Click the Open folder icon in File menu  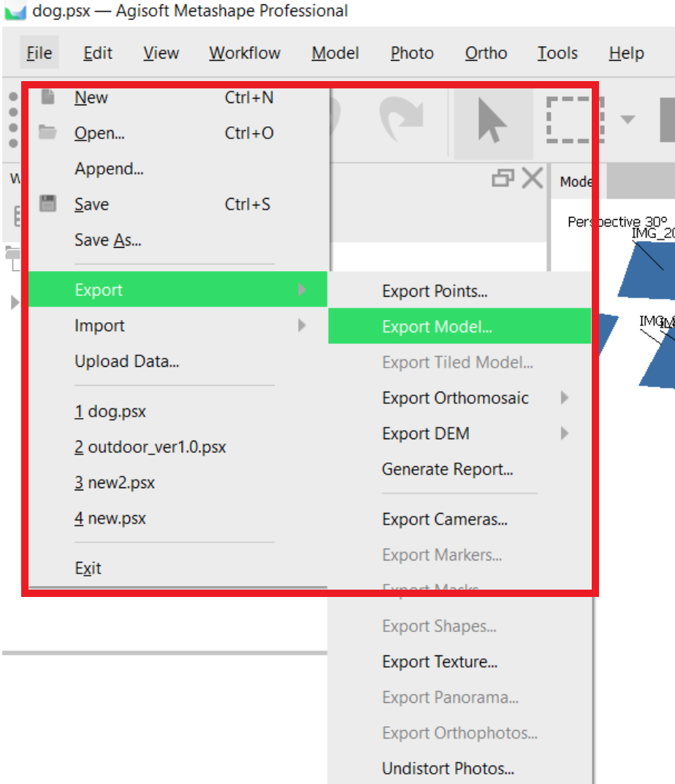48,132
